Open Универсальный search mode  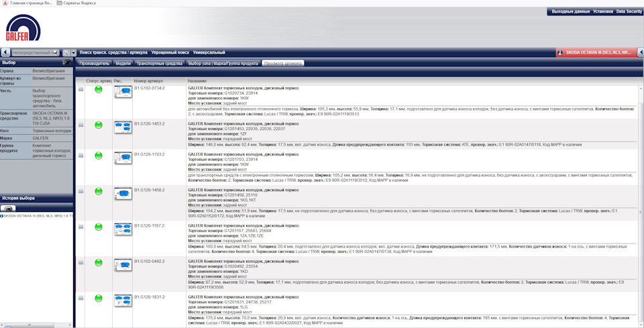[209, 52]
